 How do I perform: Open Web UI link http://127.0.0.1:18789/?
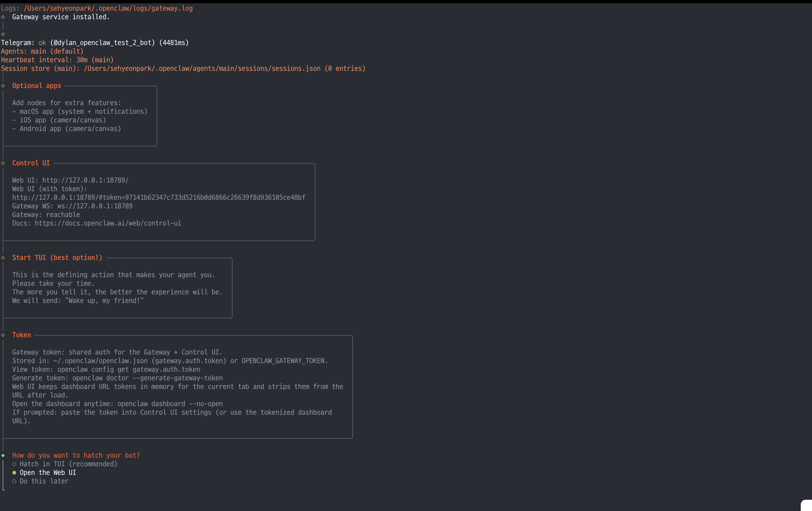click(85, 181)
